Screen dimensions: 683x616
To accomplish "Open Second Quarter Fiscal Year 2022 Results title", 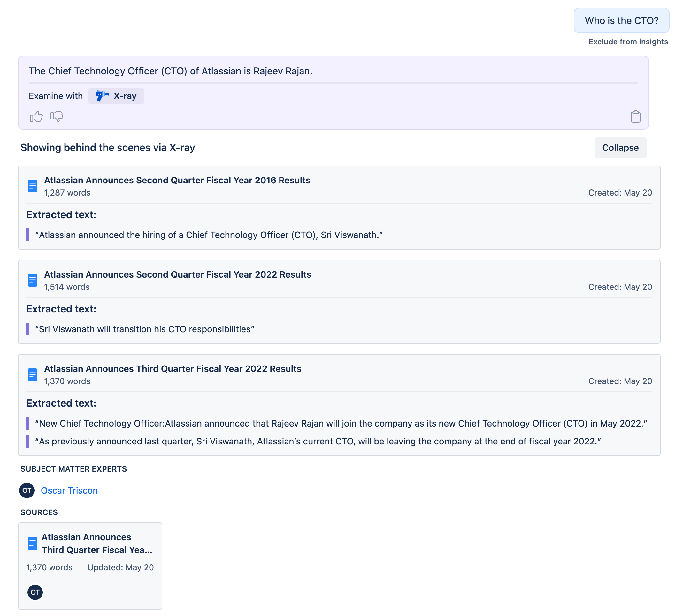I will tap(177, 274).
